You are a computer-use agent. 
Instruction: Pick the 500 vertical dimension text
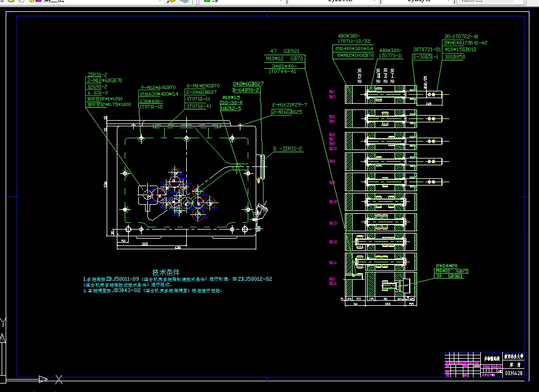pos(105,184)
